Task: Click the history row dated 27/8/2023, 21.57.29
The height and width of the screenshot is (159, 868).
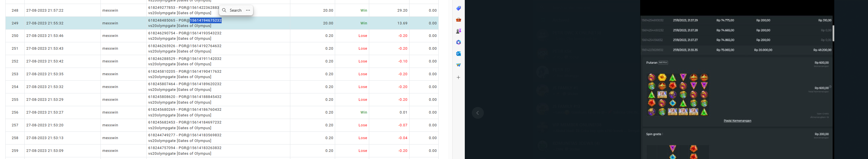Action: pyautogui.click(x=736, y=20)
